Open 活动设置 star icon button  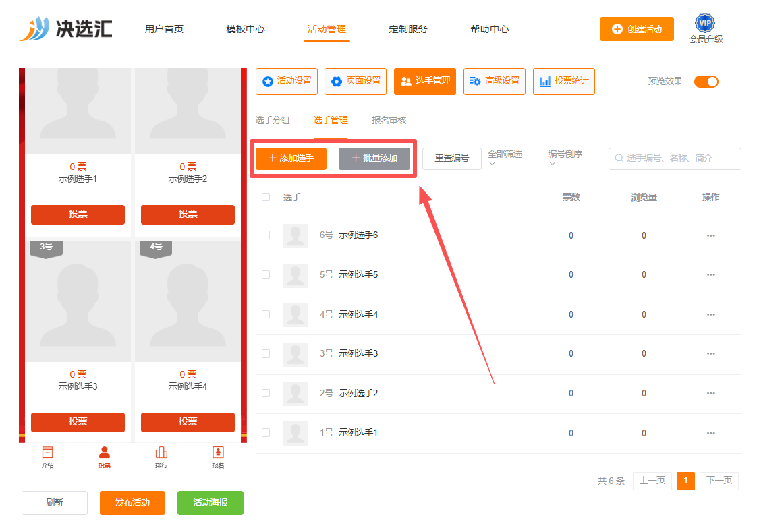[x=287, y=82]
